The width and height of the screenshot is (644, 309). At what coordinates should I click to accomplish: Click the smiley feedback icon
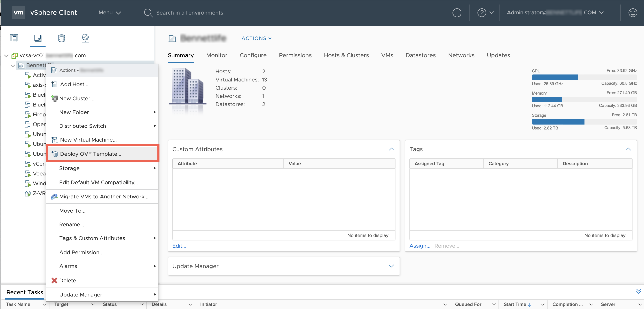point(633,13)
